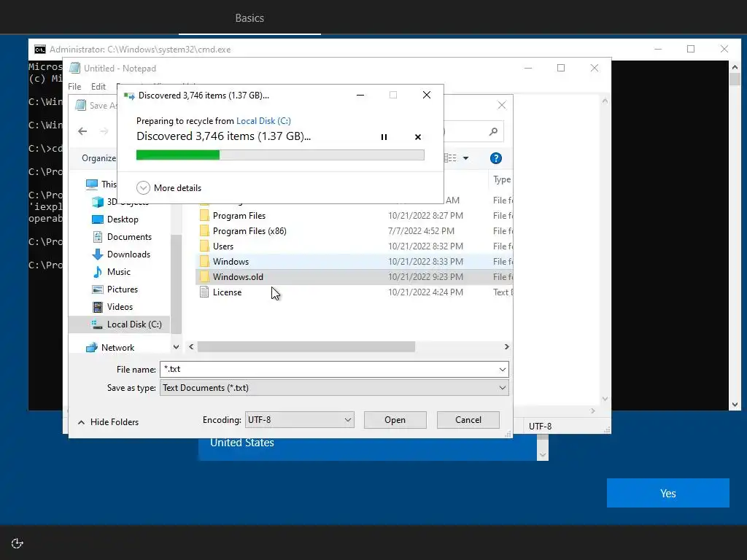
Task: Open Videos in the navigation pane
Action: (x=120, y=307)
